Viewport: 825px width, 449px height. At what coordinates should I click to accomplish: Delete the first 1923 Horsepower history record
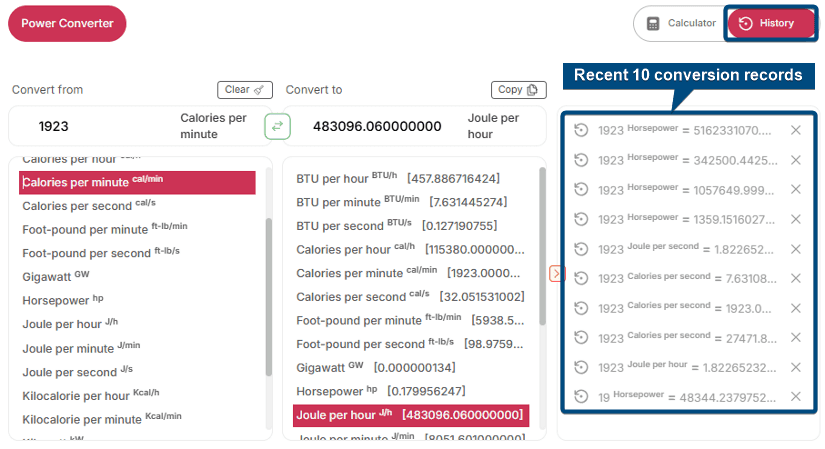pyautogui.click(x=796, y=130)
